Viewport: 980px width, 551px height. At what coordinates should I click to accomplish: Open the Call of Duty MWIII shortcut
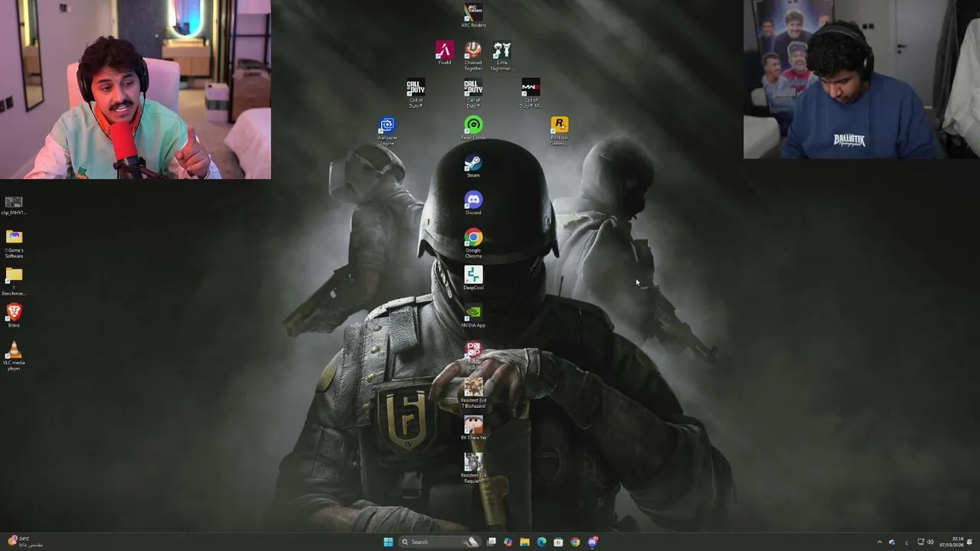[x=531, y=93]
